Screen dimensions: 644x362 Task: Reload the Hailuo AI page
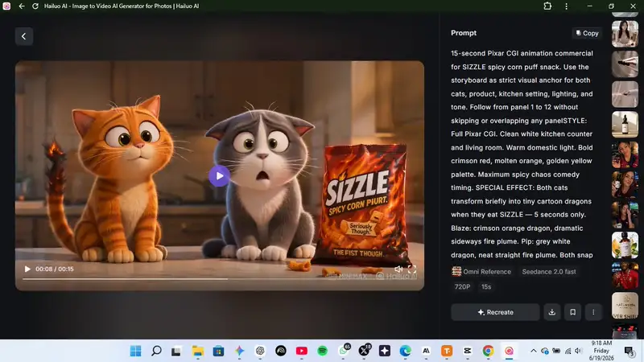35,6
